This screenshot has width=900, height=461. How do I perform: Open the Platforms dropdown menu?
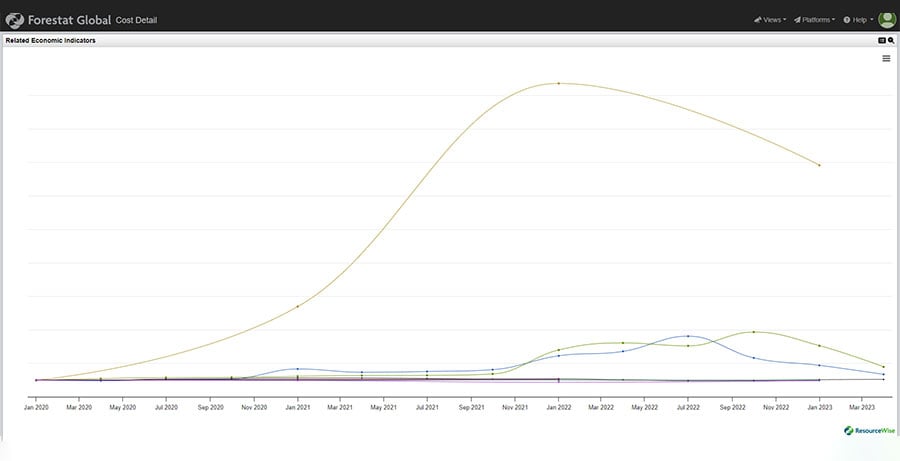814,20
